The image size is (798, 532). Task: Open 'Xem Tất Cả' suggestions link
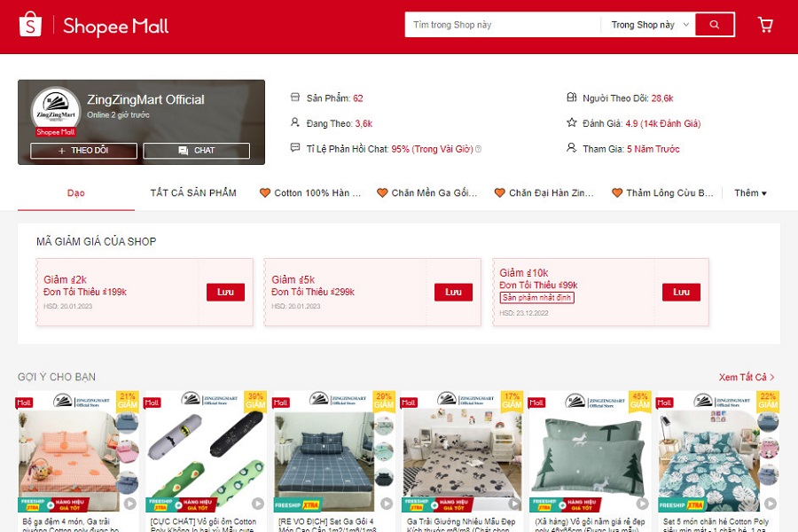(747, 377)
